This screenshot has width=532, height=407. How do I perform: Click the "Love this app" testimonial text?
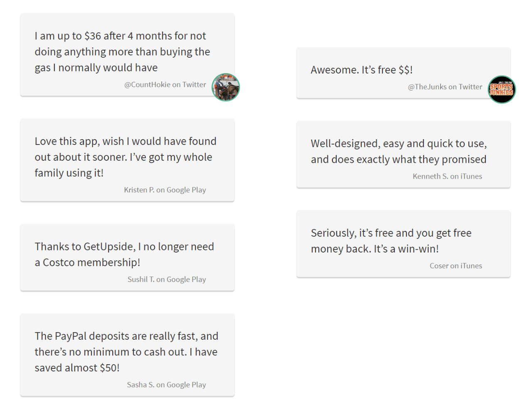125,157
